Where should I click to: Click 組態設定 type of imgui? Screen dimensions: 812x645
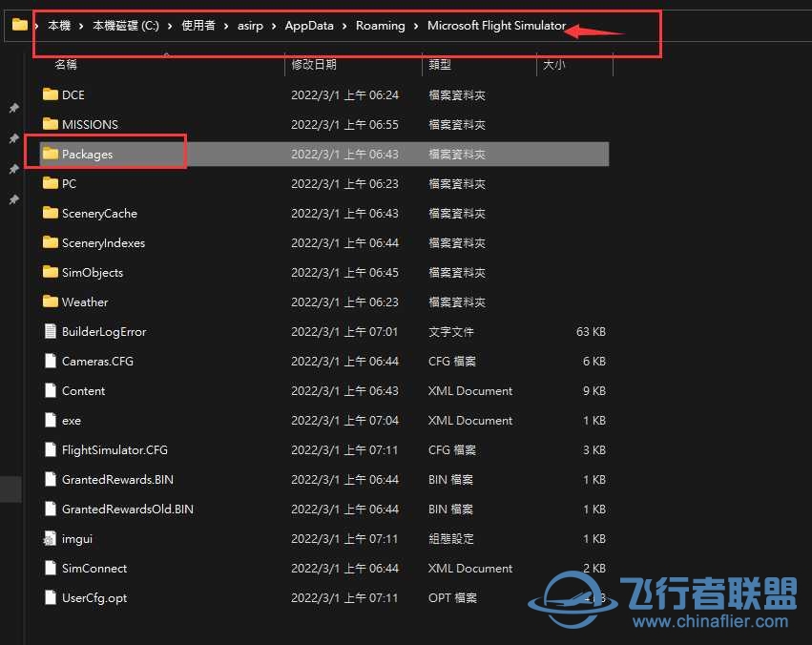pos(451,539)
